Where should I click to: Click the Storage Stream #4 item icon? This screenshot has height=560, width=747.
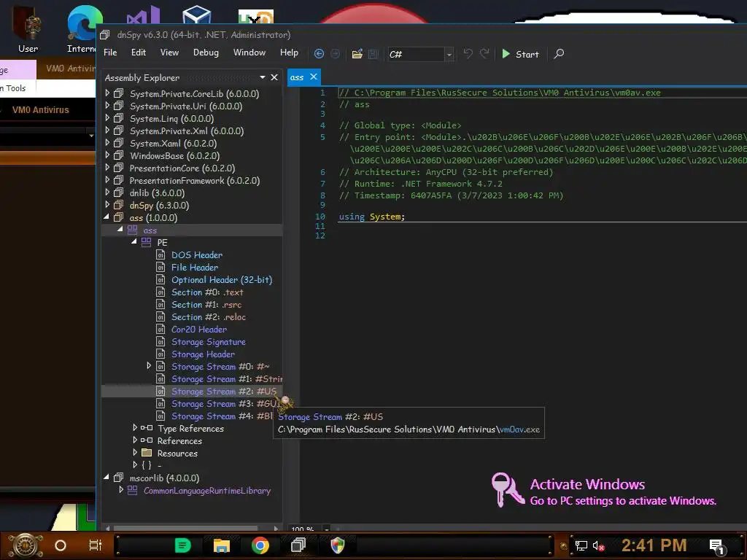click(x=161, y=416)
